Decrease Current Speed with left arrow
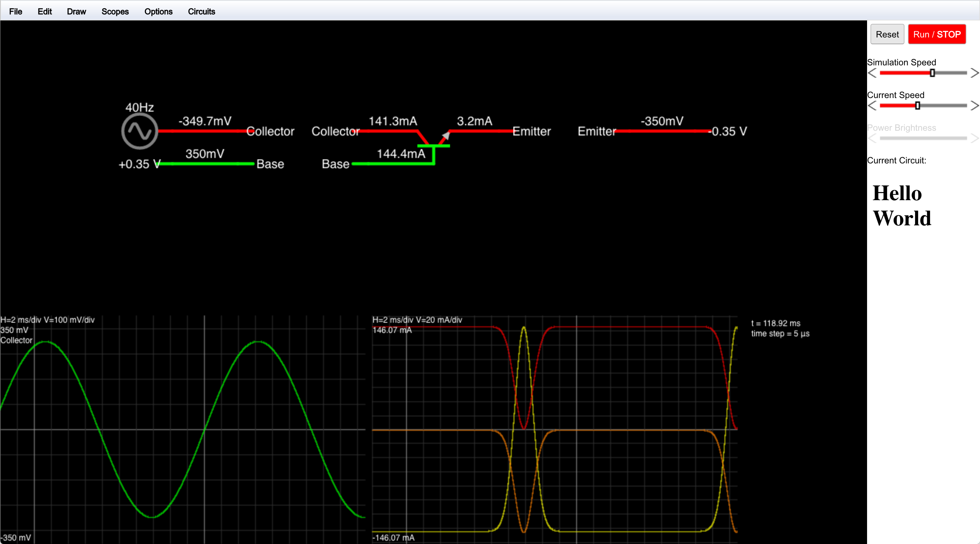The height and width of the screenshot is (544, 980). pyautogui.click(x=872, y=106)
